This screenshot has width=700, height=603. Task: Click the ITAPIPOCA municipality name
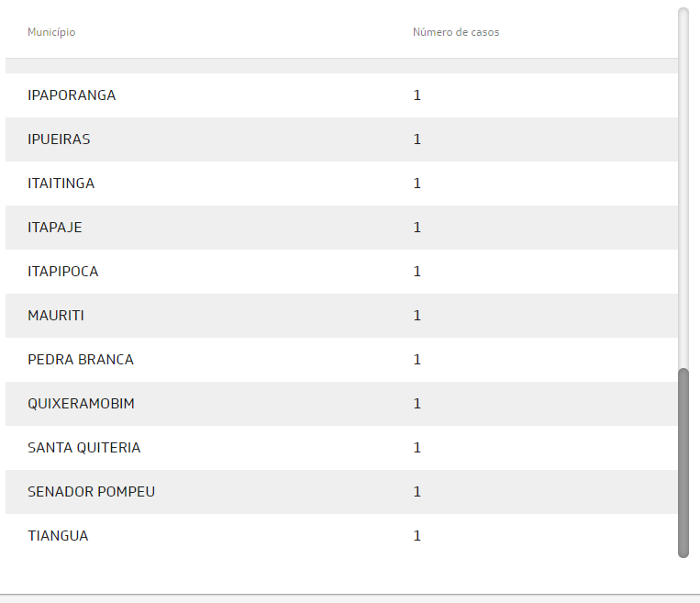63,272
